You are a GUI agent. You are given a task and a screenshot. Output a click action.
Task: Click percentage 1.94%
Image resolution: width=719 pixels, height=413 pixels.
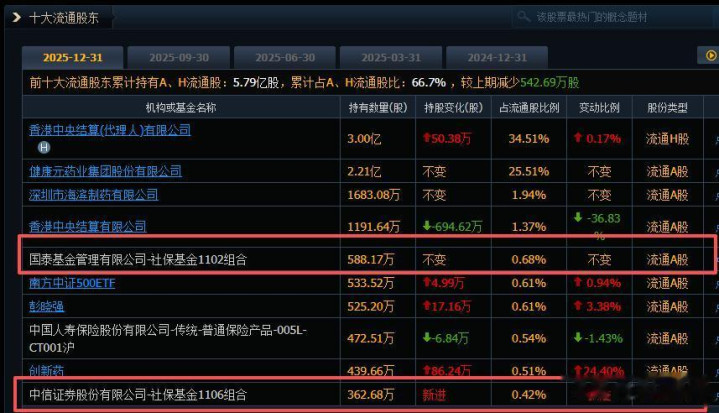529,195
